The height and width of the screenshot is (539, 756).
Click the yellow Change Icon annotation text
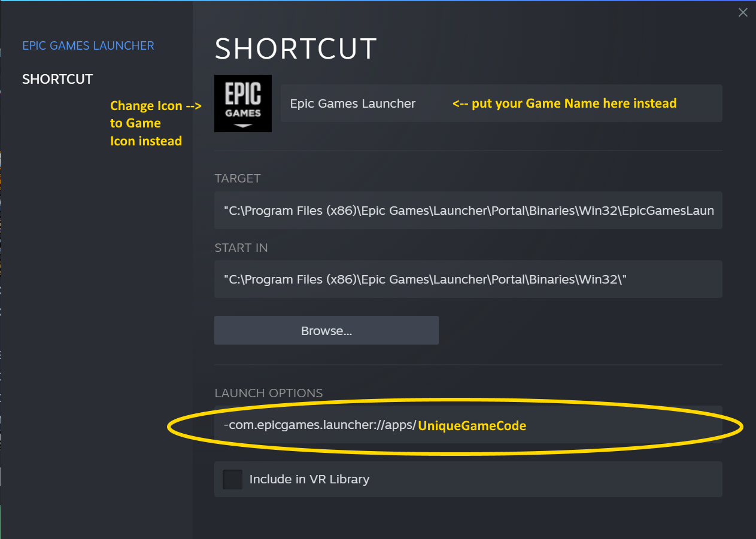pos(156,123)
